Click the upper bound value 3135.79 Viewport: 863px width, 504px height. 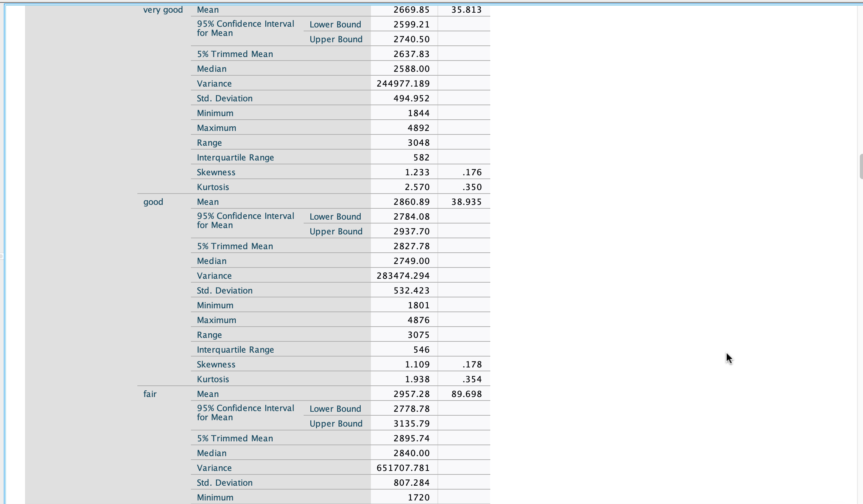[x=411, y=424]
